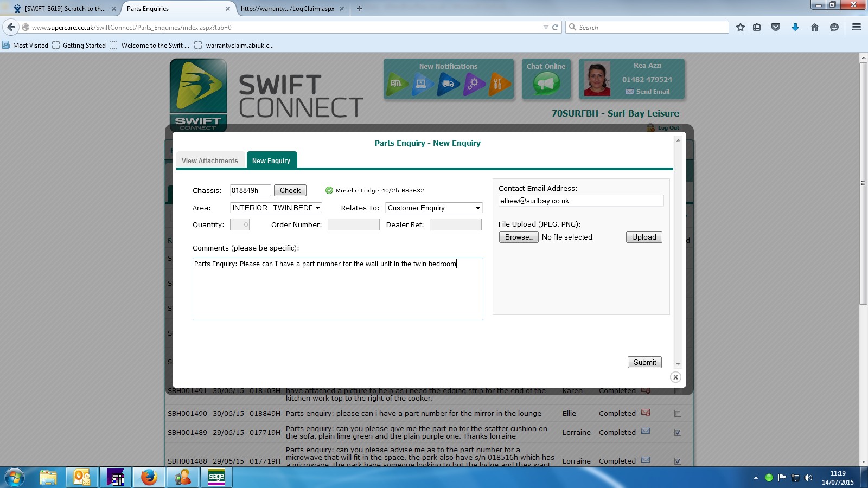Close the Parts Enquiry dialog
Image resolution: width=868 pixels, height=488 pixels.
[675, 377]
